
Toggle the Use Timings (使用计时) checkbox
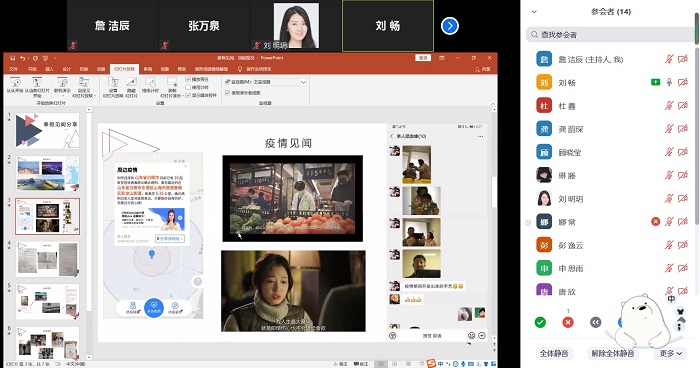188,87
